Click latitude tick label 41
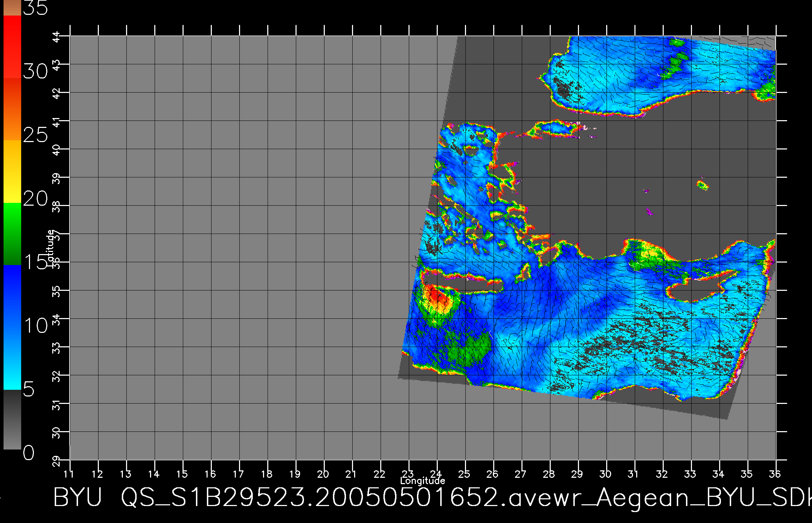The height and width of the screenshot is (523, 812). (56, 122)
